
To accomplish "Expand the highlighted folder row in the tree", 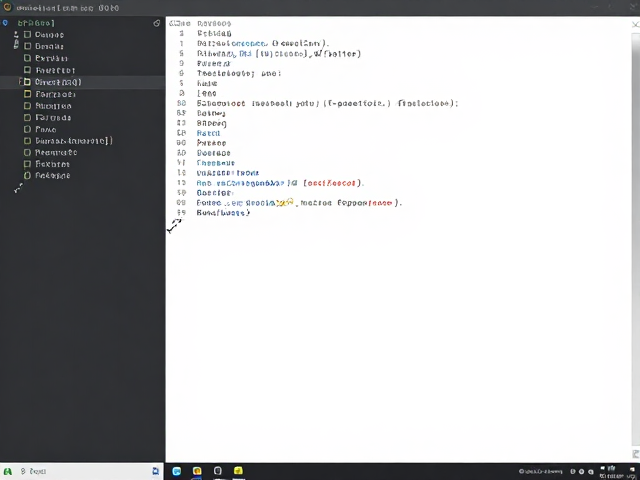I will coord(20,82).
